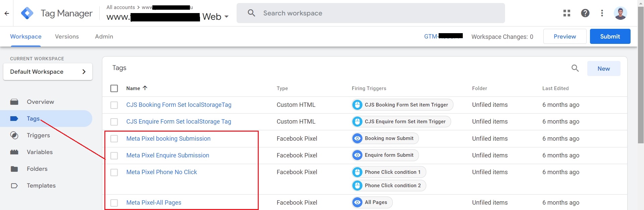Click the Templates sidebar icon

tap(14, 186)
